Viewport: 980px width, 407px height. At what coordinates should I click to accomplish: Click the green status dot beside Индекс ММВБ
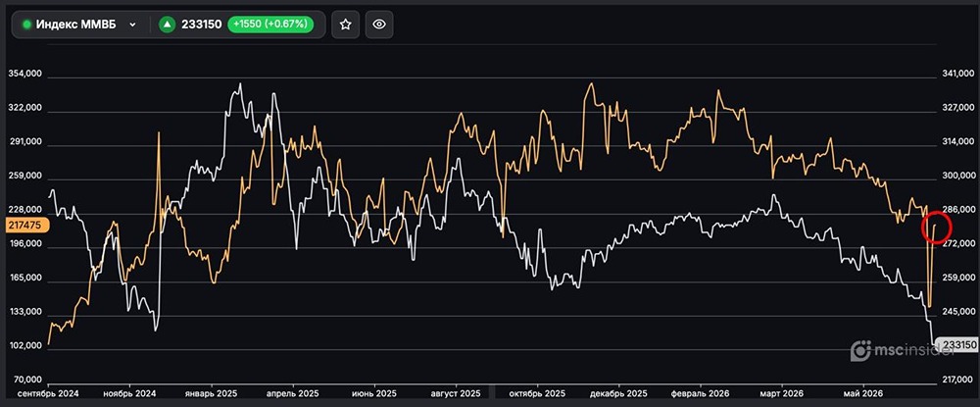[26, 25]
